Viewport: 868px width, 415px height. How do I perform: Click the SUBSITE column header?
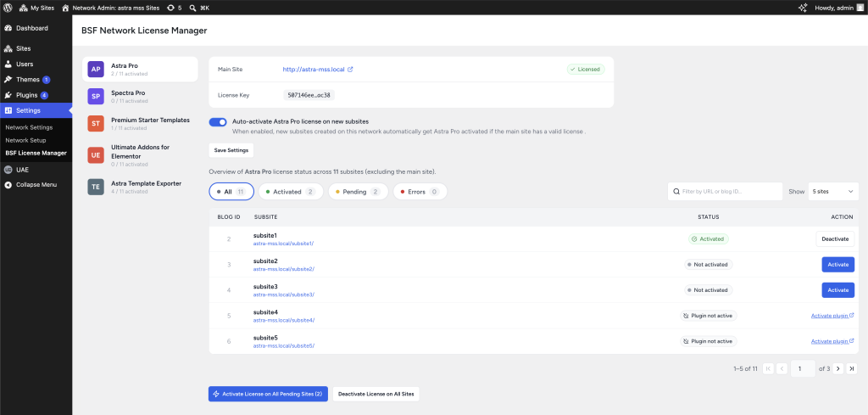[x=265, y=217]
